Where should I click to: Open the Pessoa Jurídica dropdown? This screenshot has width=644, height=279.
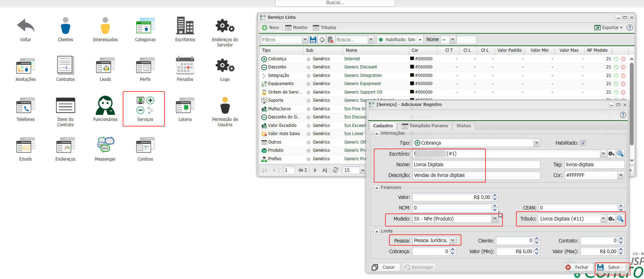(x=453, y=240)
